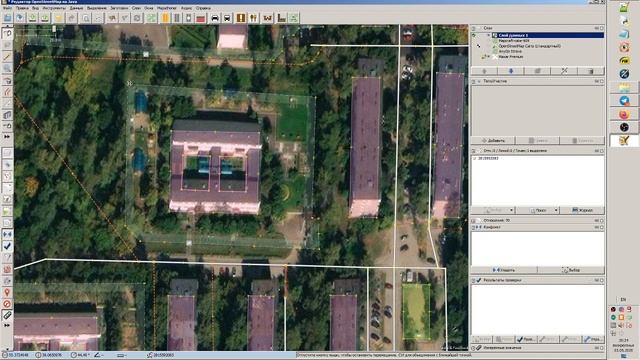The image size is (640, 360).
Task: Select the OpenStreetMap Carto layer row
Action: pyautogui.click(x=530, y=46)
